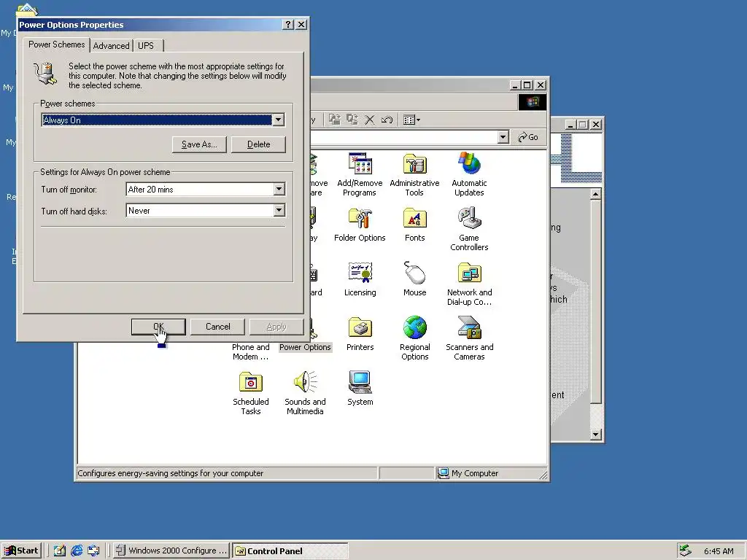Expand Turn off monitor dropdown
Screen dimensions: 747x560
pyautogui.click(x=279, y=189)
